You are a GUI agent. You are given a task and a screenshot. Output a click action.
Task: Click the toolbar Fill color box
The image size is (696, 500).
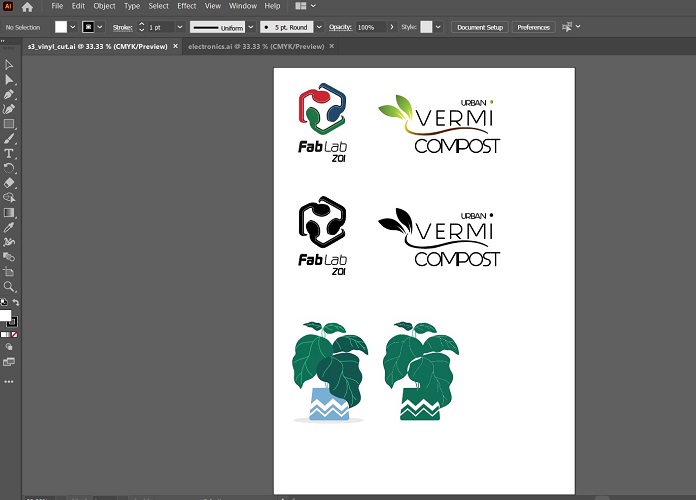(5, 315)
